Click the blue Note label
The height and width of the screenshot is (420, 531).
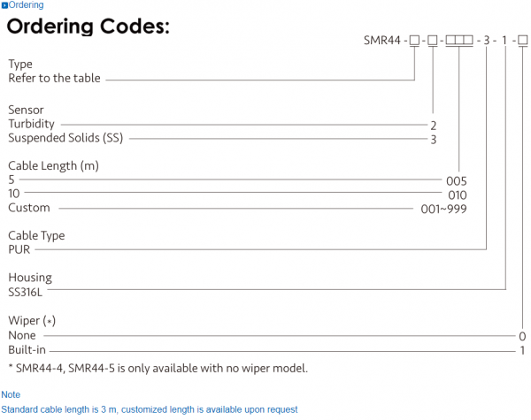(11, 394)
